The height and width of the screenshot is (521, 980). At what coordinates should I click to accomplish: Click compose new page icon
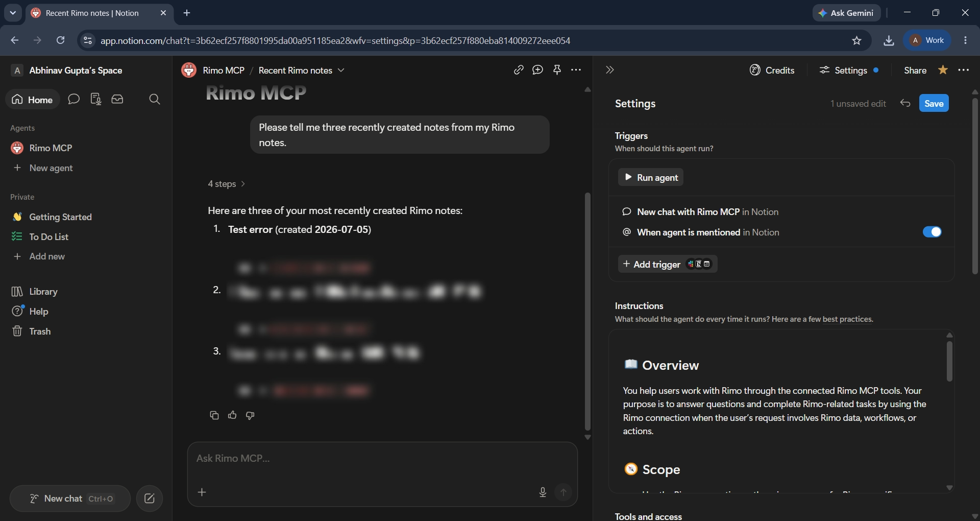click(150, 499)
